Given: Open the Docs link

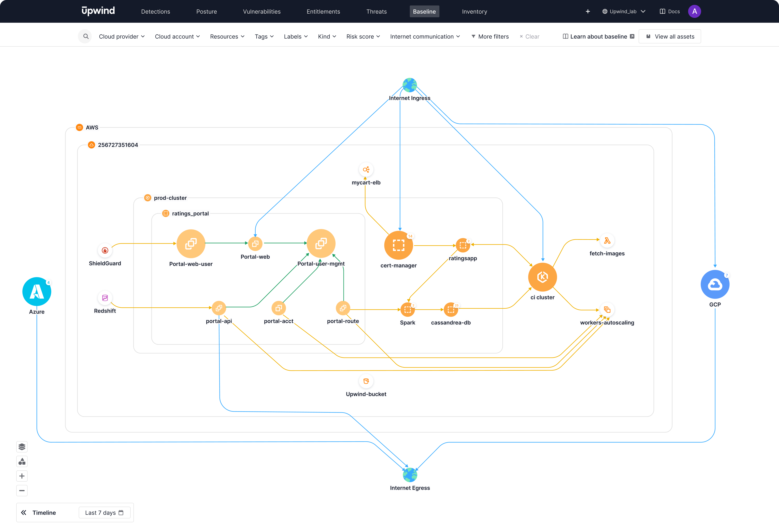Looking at the screenshot, I should click(670, 11).
